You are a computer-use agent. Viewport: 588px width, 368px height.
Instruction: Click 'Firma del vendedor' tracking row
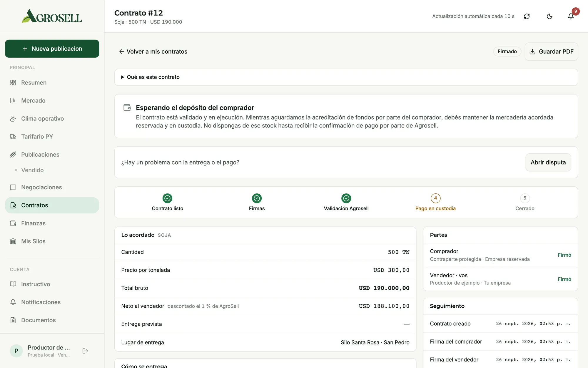[x=500, y=359]
